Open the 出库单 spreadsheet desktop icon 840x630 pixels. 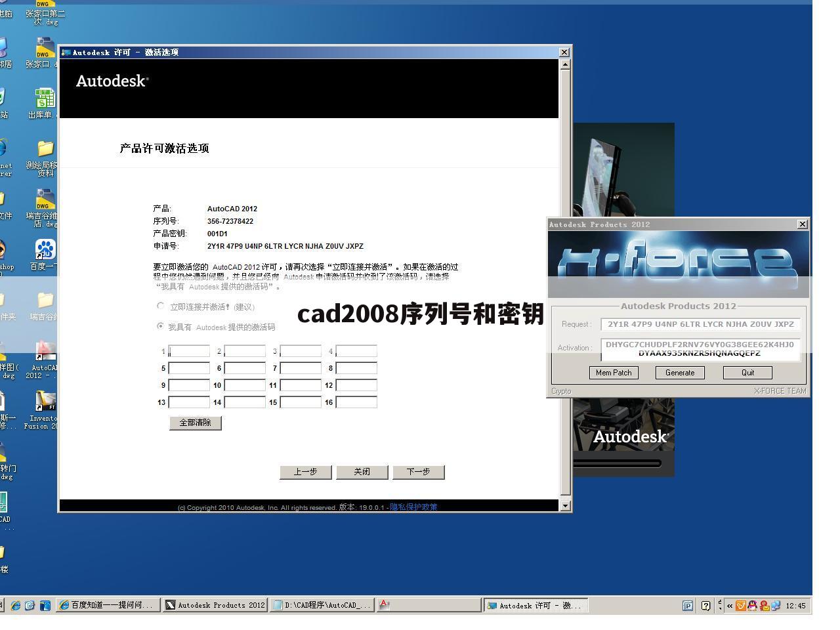[45, 98]
